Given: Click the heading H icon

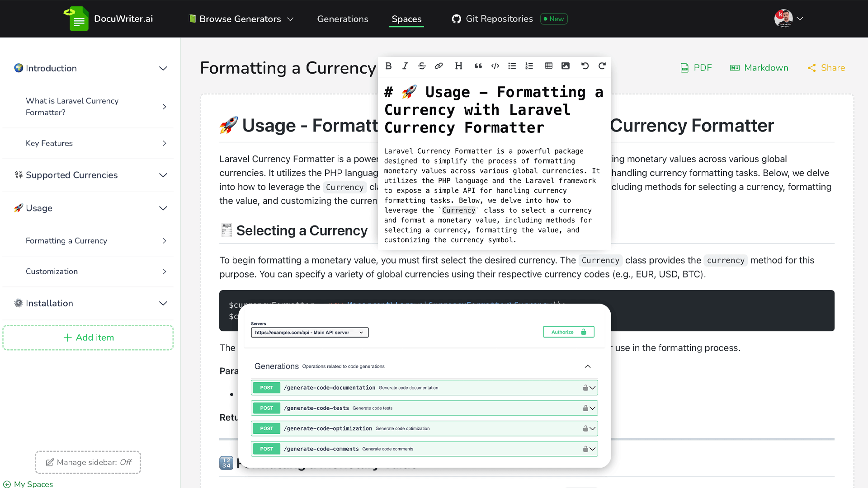Looking at the screenshot, I should point(458,66).
